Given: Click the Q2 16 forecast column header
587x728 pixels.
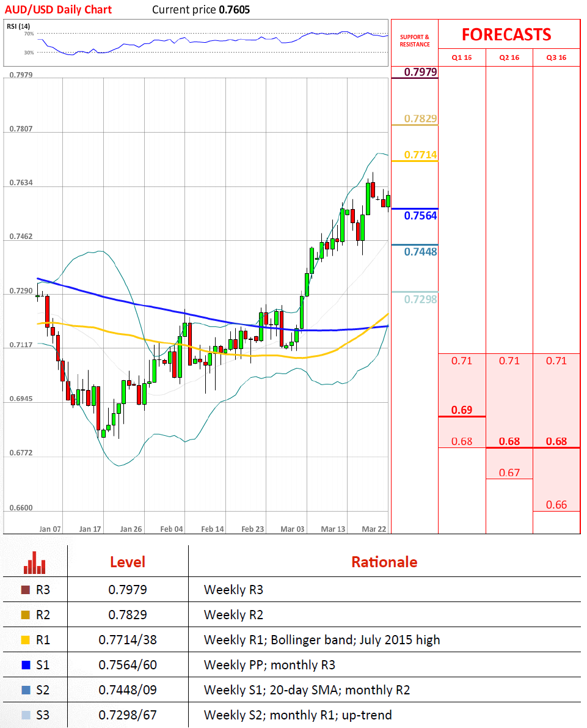Looking at the screenshot, I should click(509, 57).
